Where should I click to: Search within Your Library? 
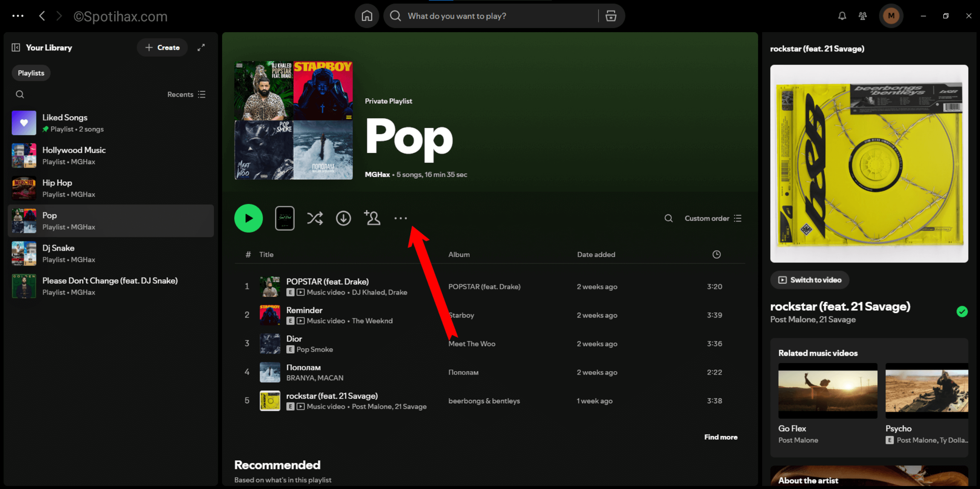[x=20, y=94]
